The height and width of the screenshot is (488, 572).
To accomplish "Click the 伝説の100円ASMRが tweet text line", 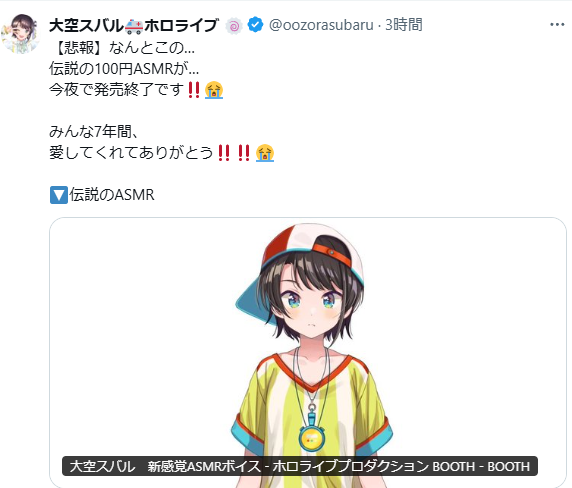I will [124, 69].
